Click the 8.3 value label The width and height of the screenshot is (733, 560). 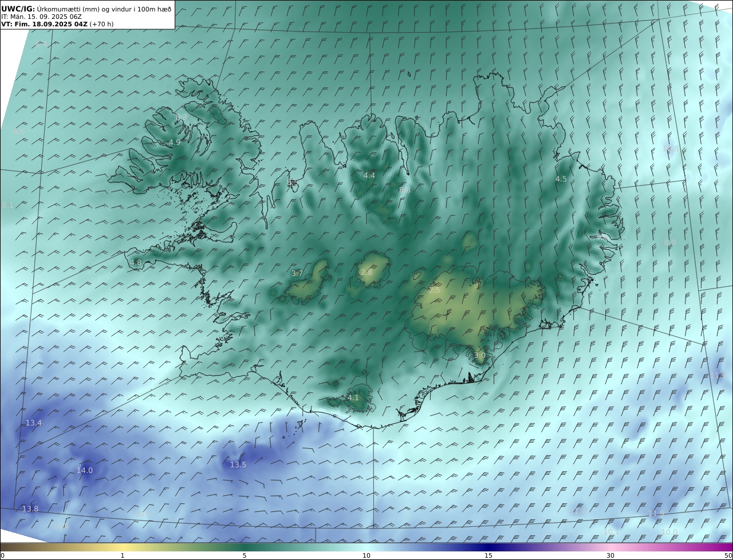click(182, 117)
